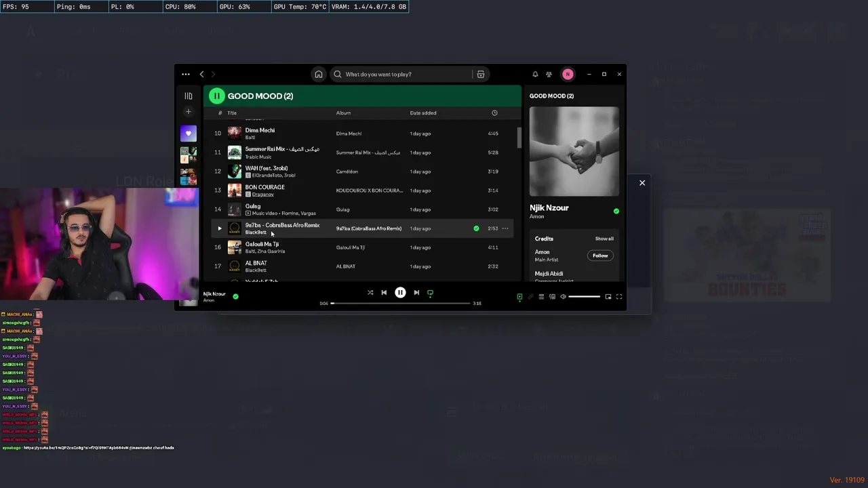This screenshot has height=488, width=868.
Task: Follow the artist Amon
Action: pos(600,256)
